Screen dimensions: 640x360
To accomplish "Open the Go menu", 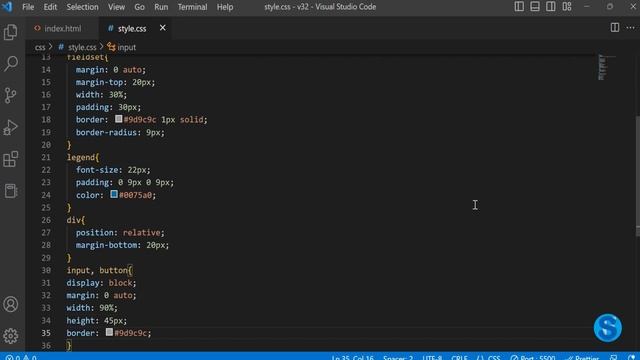I will [x=139, y=7].
